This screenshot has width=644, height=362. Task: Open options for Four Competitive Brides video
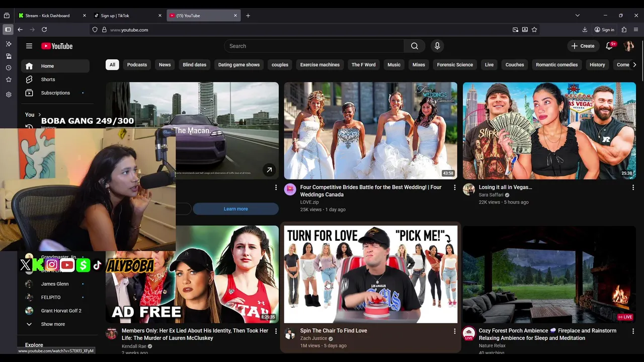coord(455,188)
